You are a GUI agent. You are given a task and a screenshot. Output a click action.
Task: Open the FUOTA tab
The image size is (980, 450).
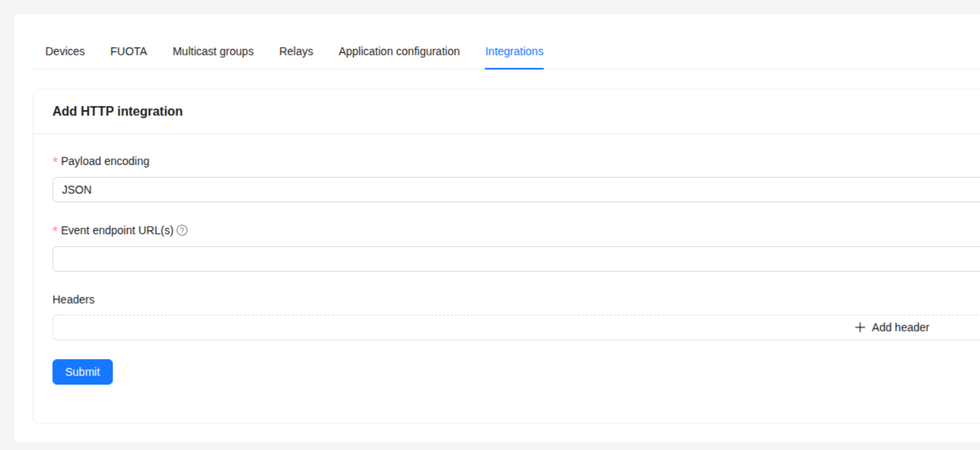pos(128,52)
